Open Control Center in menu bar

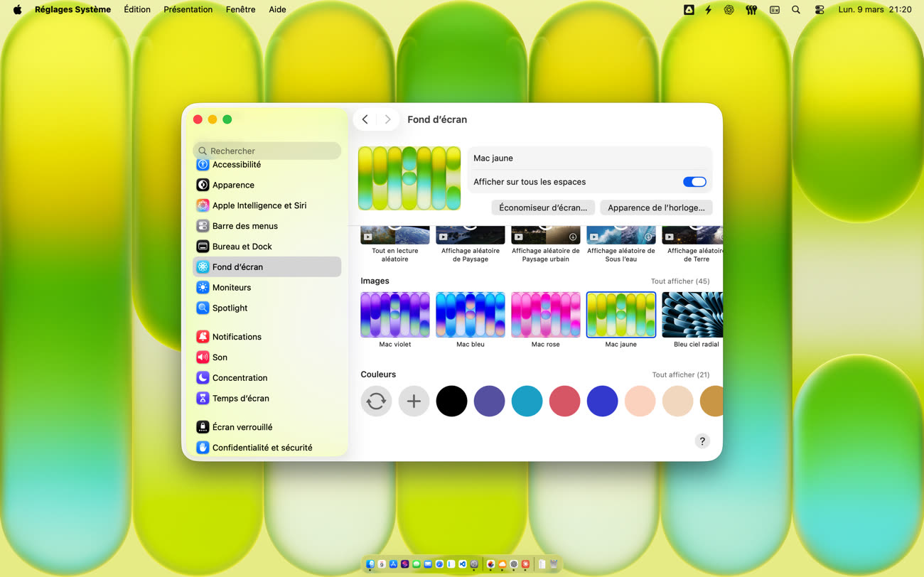pyautogui.click(x=820, y=10)
